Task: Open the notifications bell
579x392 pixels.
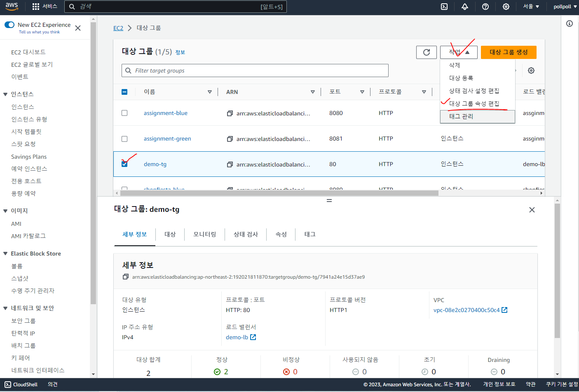Action: tap(465, 7)
